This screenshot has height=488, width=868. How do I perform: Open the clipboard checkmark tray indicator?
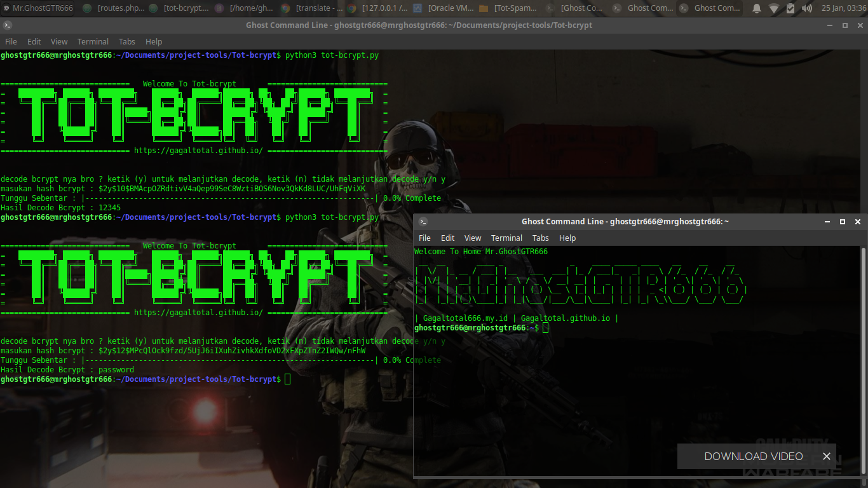[790, 8]
